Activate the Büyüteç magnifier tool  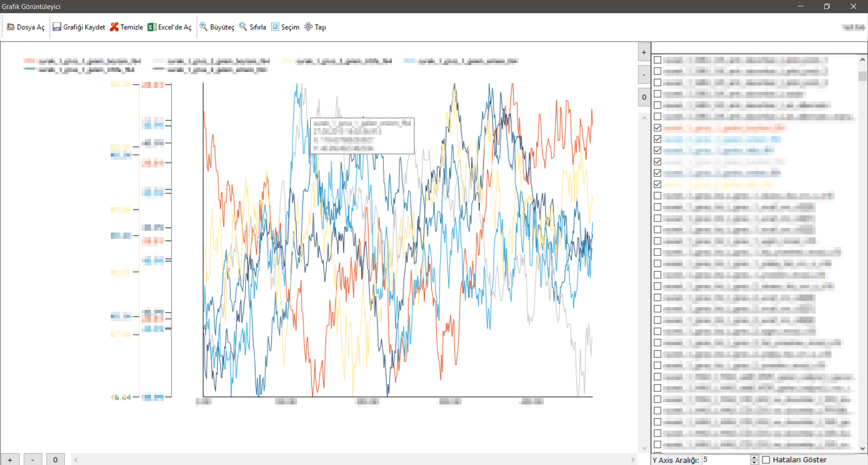[x=217, y=27]
